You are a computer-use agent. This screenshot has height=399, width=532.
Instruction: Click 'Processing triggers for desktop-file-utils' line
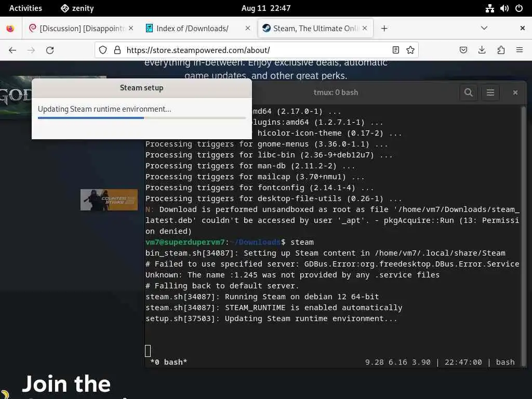tap(273, 198)
